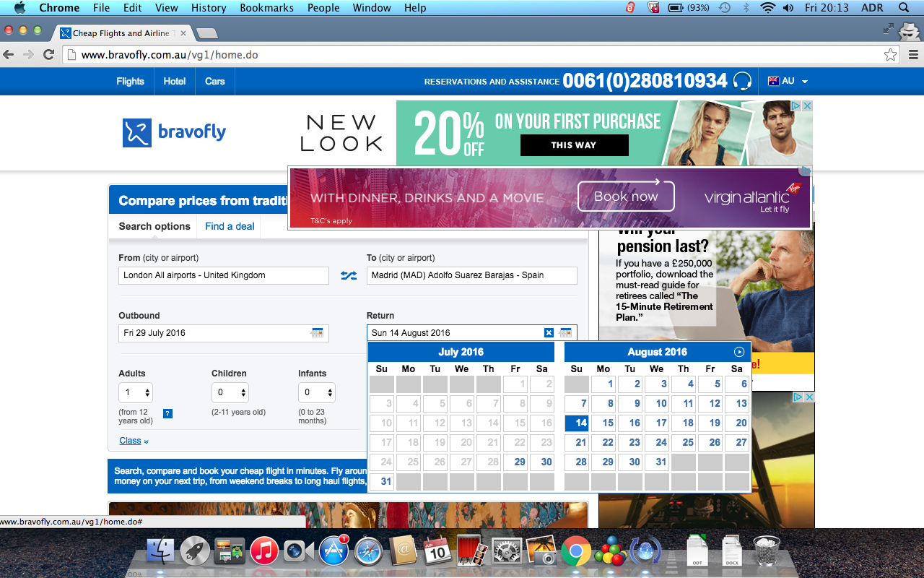Open the Apple menu
The image size is (924, 578).
[19, 8]
